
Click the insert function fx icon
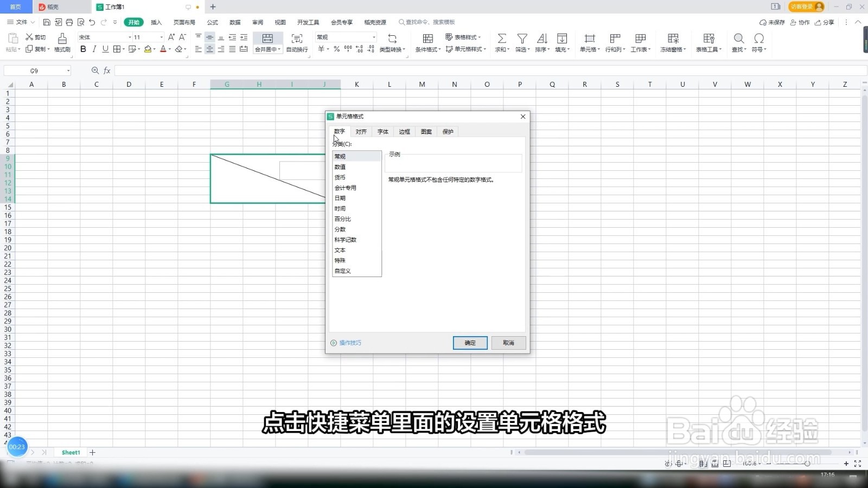click(107, 70)
